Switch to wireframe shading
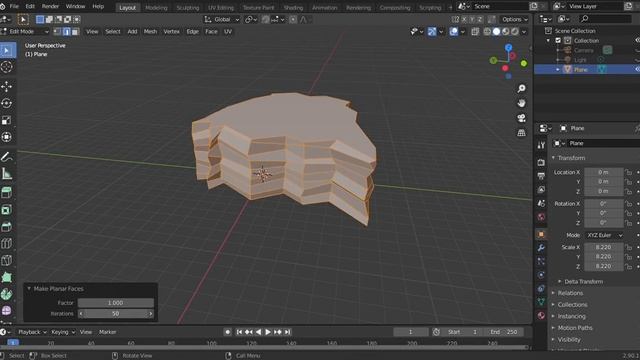Viewport: 640px width, 360px height. point(487,31)
